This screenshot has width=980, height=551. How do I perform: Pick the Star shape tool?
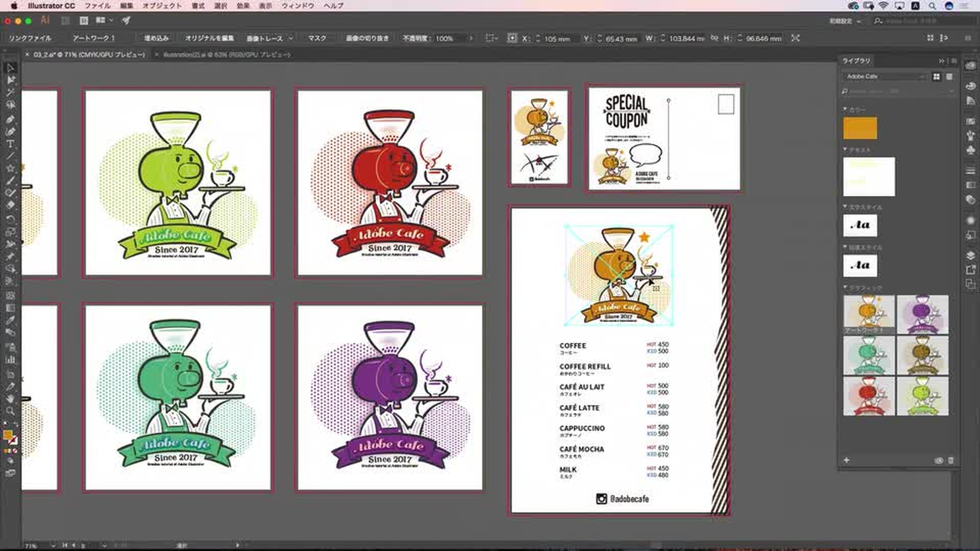coord(10,168)
